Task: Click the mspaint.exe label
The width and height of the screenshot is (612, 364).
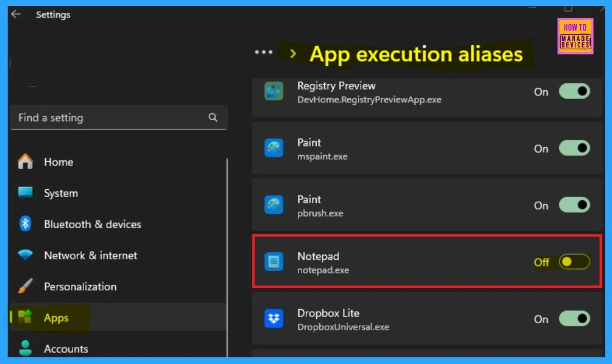Action: (322, 156)
